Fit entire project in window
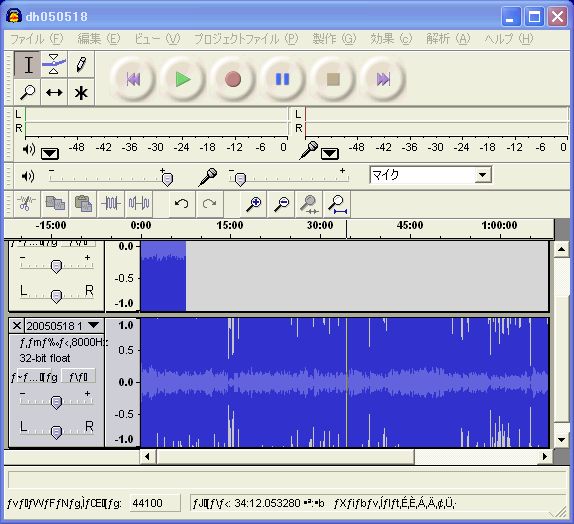574x524 pixels. [338, 203]
